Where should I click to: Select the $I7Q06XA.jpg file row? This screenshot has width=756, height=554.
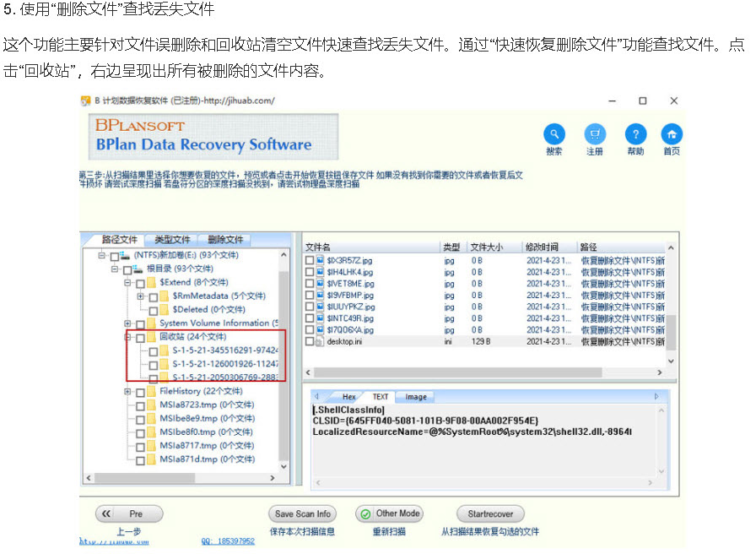point(484,330)
